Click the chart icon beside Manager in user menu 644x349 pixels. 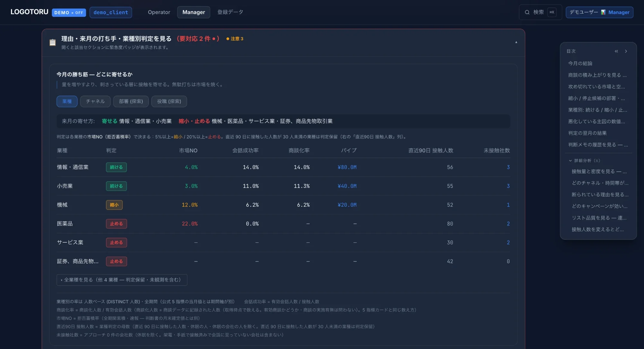(603, 12)
